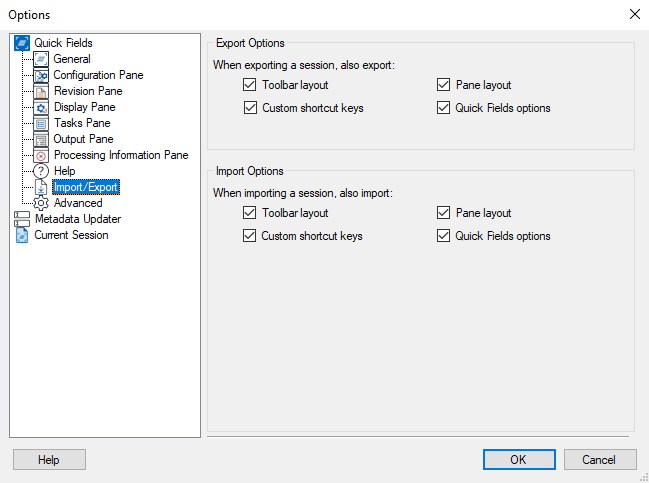
Task: Click the Processing Information Pane red icon
Action: point(41,156)
